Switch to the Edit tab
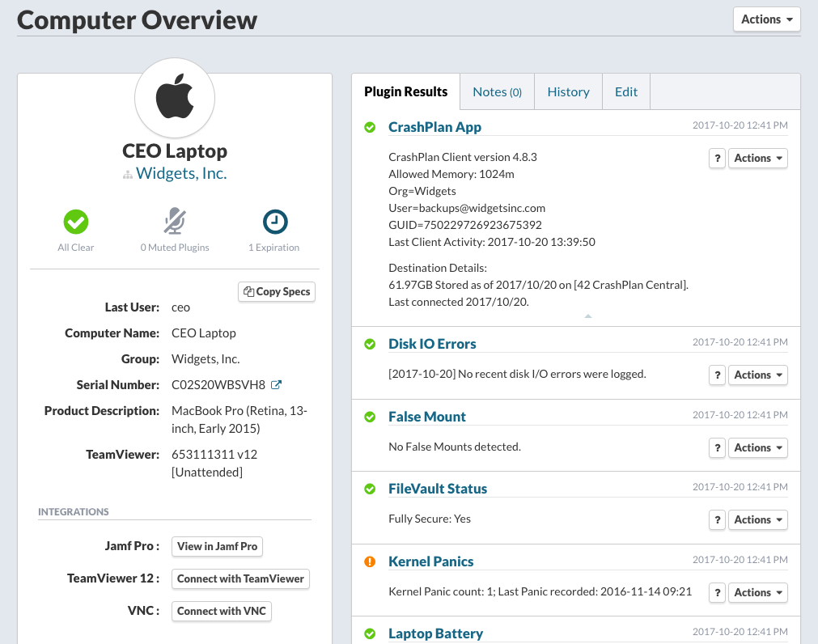Viewport: 818px width, 644px height. [626, 91]
